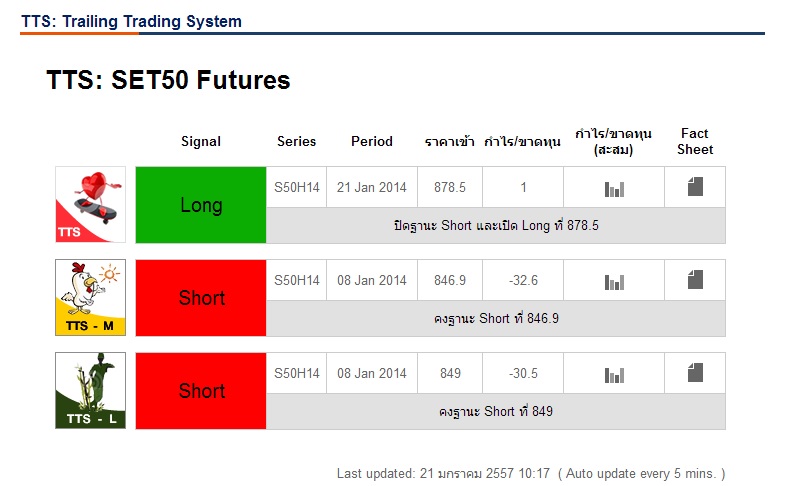Click the TTS-L green figure logo
The image size is (785, 486).
coord(90,390)
